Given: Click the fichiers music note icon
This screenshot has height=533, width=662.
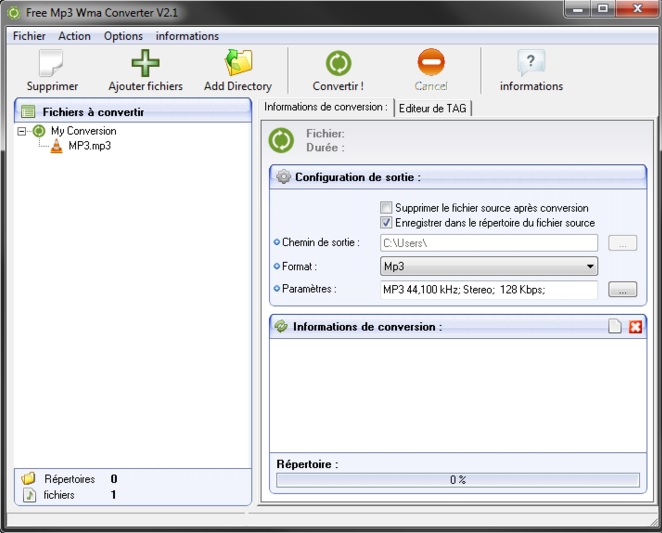Looking at the screenshot, I should 29,495.
